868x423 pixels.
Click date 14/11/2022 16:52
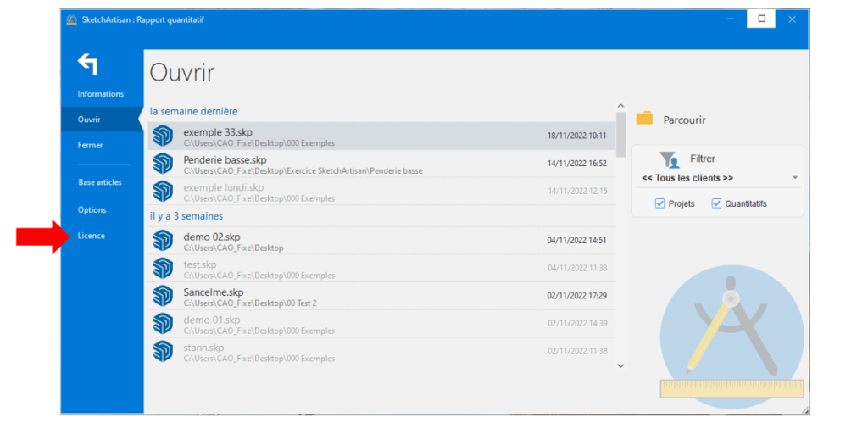[x=576, y=164]
